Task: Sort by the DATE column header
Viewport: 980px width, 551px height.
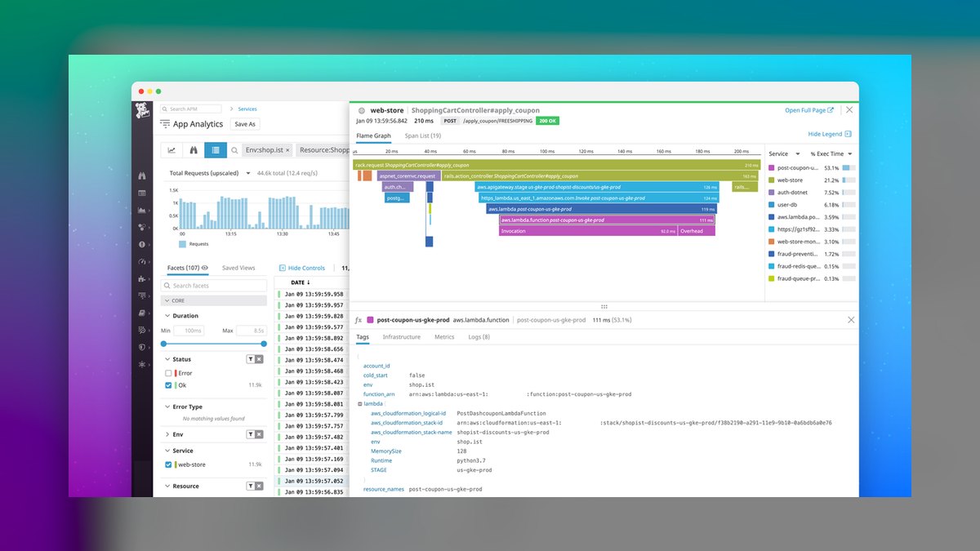Action: click(301, 282)
